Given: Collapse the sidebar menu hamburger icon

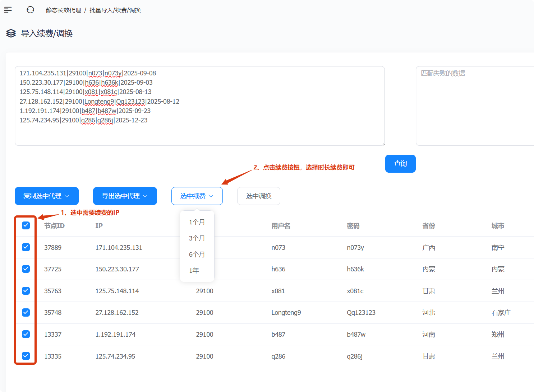Looking at the screenshot, I should 8,10.
